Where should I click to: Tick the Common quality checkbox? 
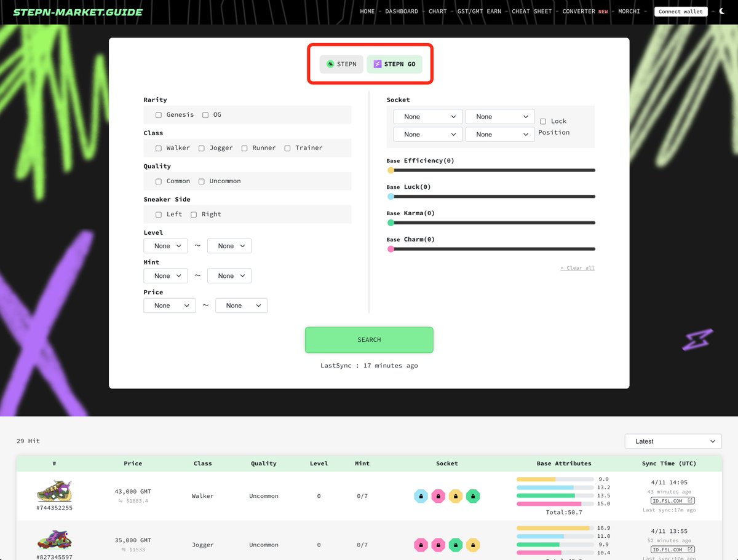coord(159,181)
